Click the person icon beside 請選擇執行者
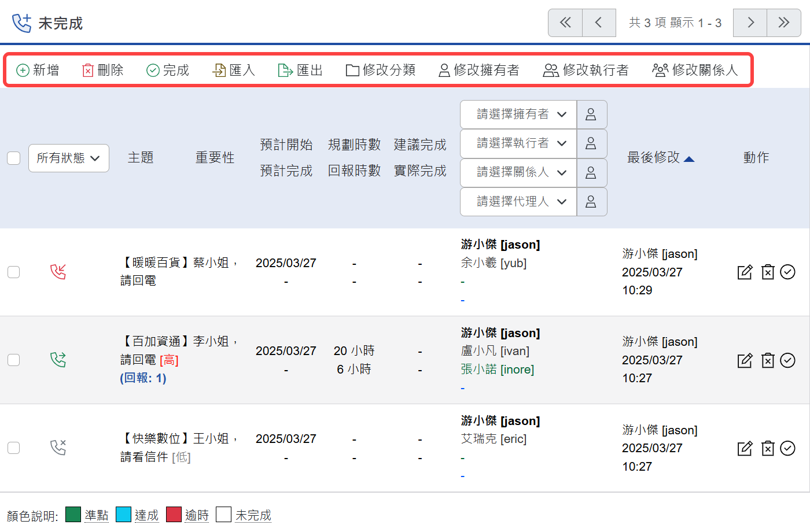Screen dimensions: 810x532 coord(591,143)
